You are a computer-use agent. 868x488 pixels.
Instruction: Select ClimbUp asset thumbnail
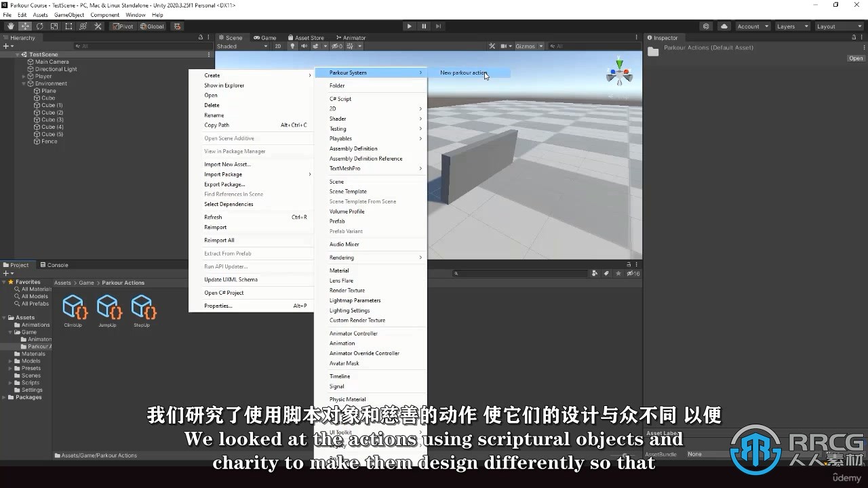click(73, 310)
